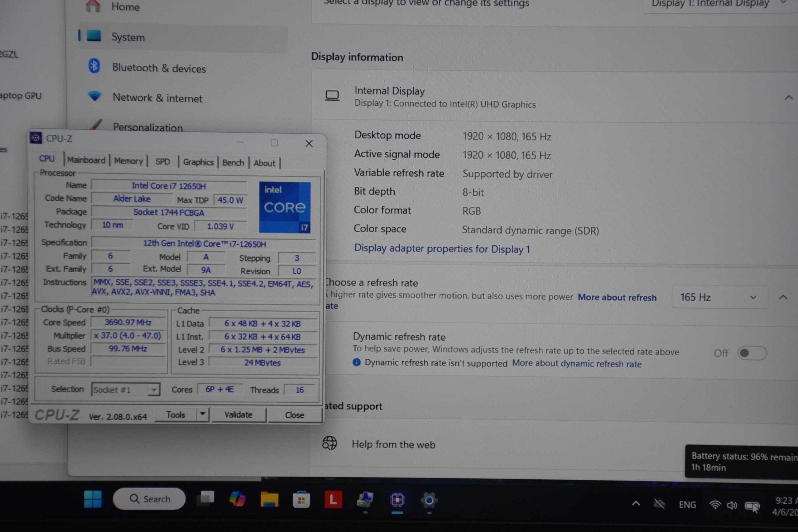Image resolution: width=798 pixels, height=532 pixels.
Task: Click the Validate button
Action: point(238,415)
